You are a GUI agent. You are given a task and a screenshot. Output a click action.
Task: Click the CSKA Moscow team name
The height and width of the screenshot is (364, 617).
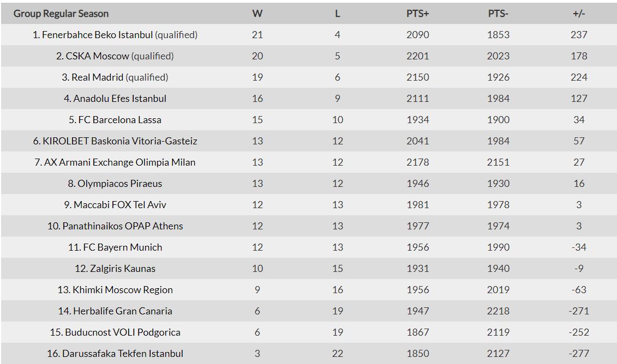tap(98, 56)
